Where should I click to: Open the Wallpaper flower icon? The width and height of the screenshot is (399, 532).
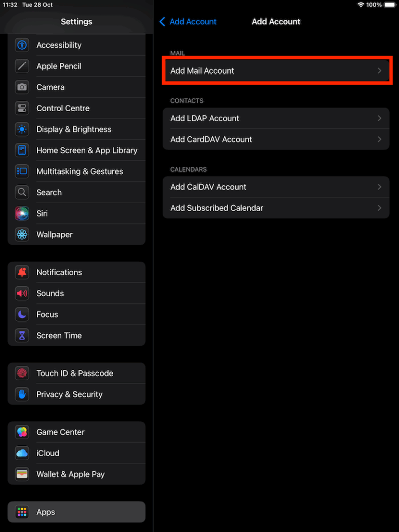coord(22,234)
